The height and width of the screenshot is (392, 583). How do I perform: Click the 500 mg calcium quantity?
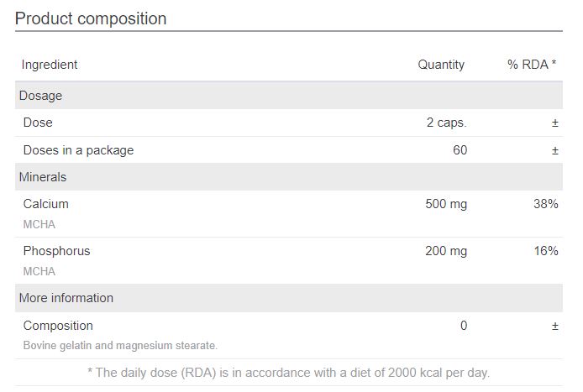click(446, 204)
